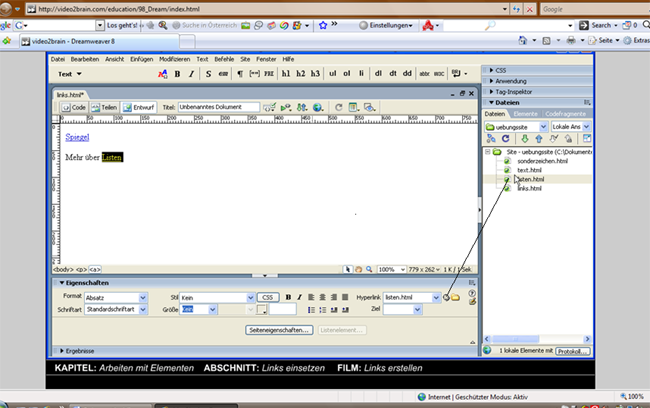Open the Stil Kein dropdown

250,298
